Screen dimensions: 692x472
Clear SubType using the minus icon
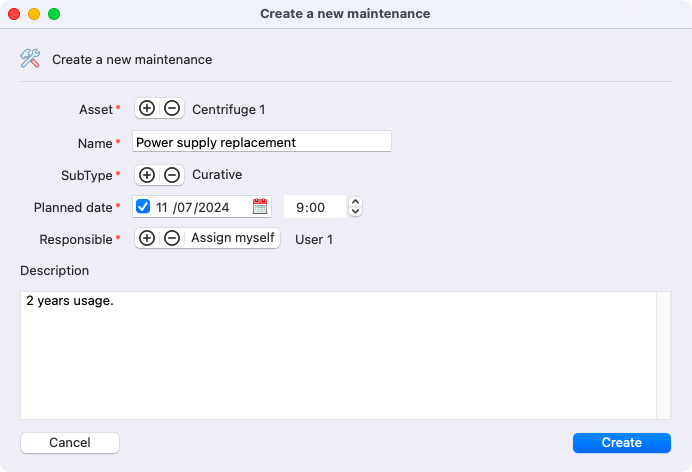172,175
